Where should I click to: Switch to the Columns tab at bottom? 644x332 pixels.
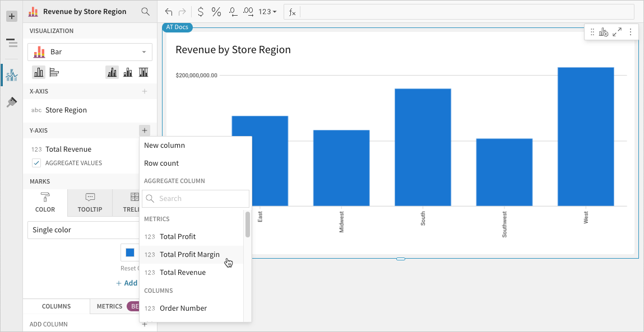[56, 306]
